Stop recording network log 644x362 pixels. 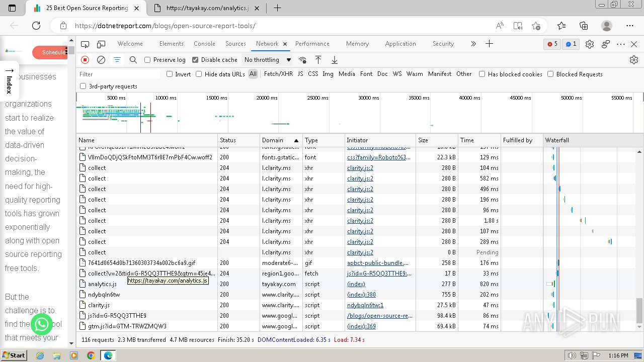(85, 60)
